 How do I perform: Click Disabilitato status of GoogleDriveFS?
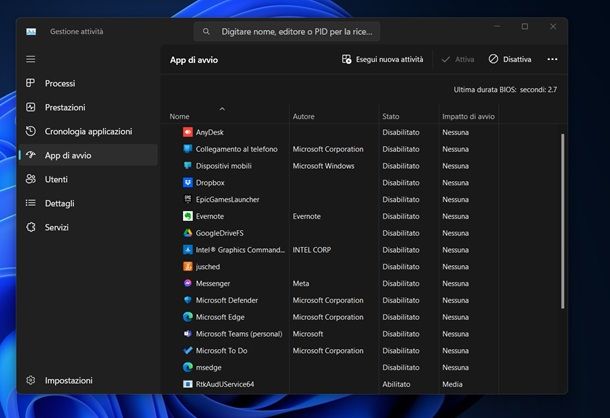(x=401, y=233)
